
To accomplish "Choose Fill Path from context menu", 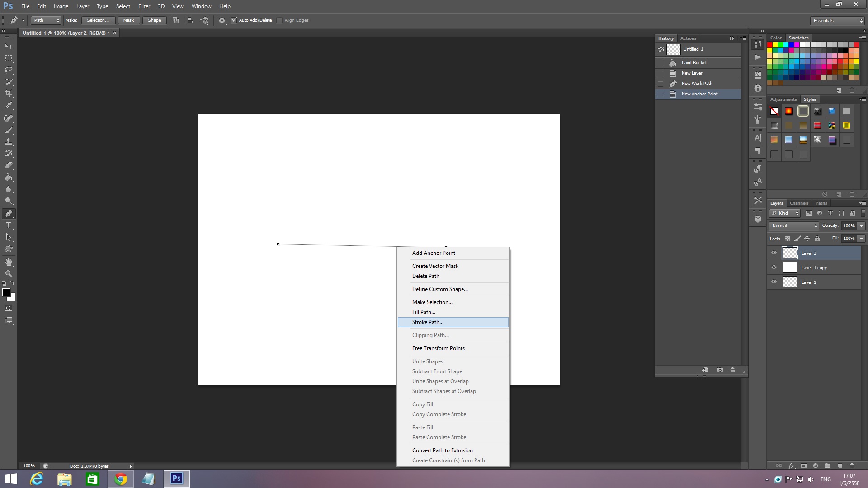I will (x=453, y=312).
